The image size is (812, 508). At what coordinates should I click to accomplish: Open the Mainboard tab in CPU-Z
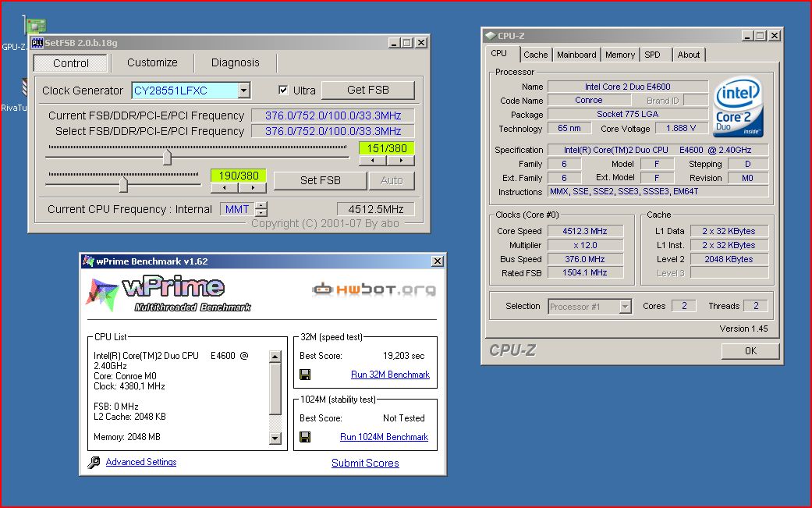point(576,55)
